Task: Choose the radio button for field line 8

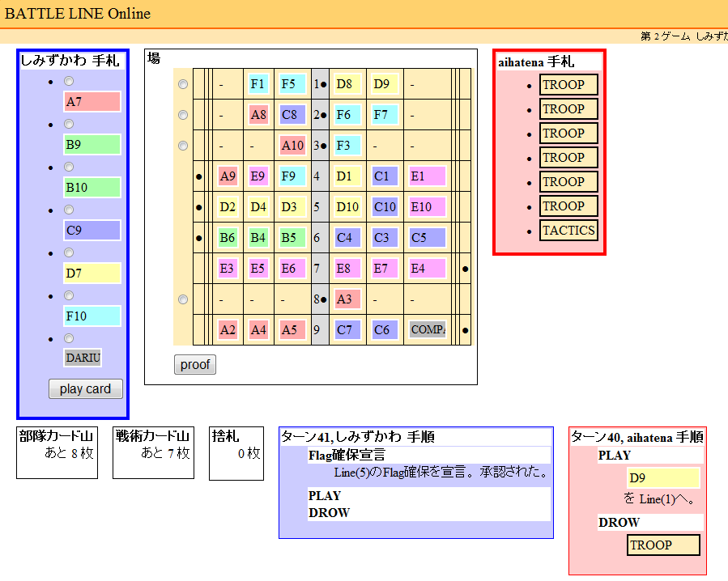Action: point(183,299)
